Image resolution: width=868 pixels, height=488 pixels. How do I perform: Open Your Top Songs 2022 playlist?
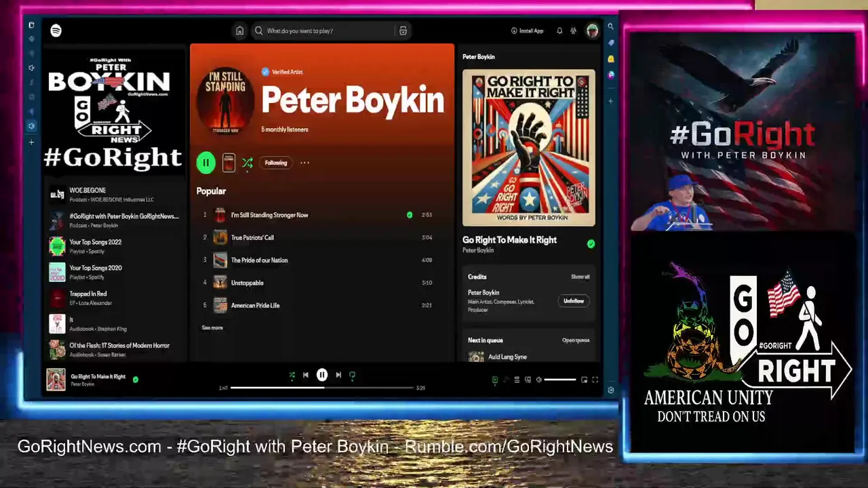pos(115,246)
